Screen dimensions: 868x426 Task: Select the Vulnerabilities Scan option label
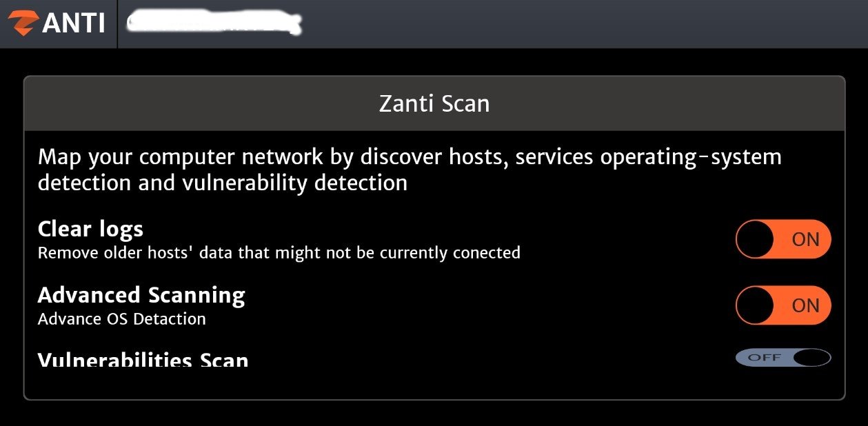143,360
